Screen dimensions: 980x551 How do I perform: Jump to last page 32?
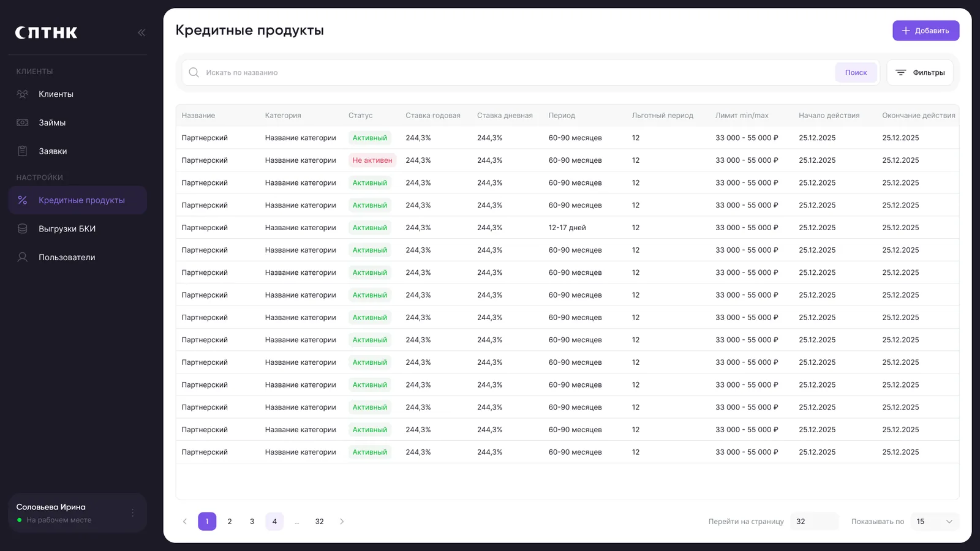[x=319, y=522]
